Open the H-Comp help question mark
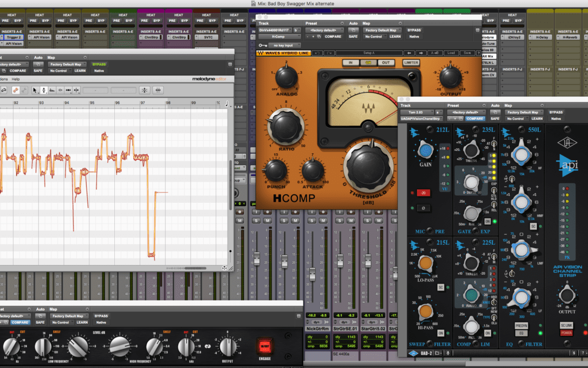This screenshot has width=588, height=368. click(x=479, y=53)
